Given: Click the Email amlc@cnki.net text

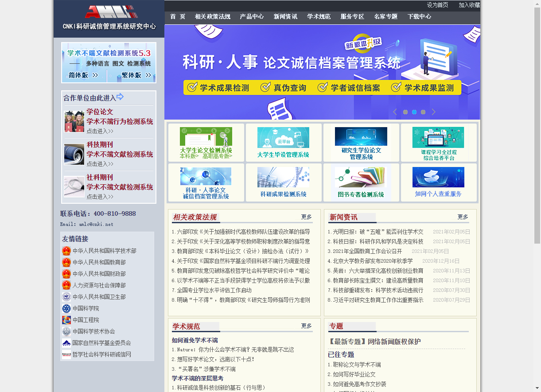Looking at the screenshot, I should [x=87, y=224].
